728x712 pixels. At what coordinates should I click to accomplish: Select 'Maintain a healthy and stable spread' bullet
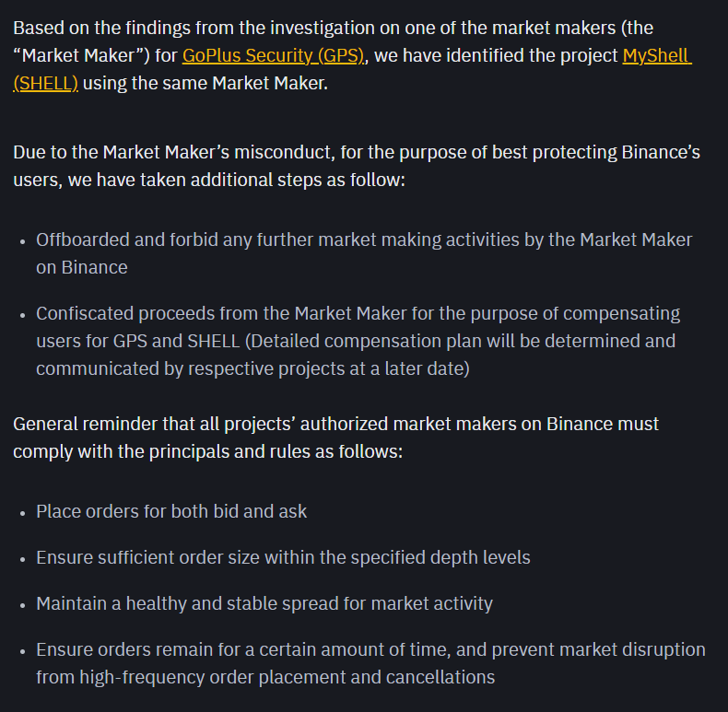pyautogui.click(x=264, y=603)
